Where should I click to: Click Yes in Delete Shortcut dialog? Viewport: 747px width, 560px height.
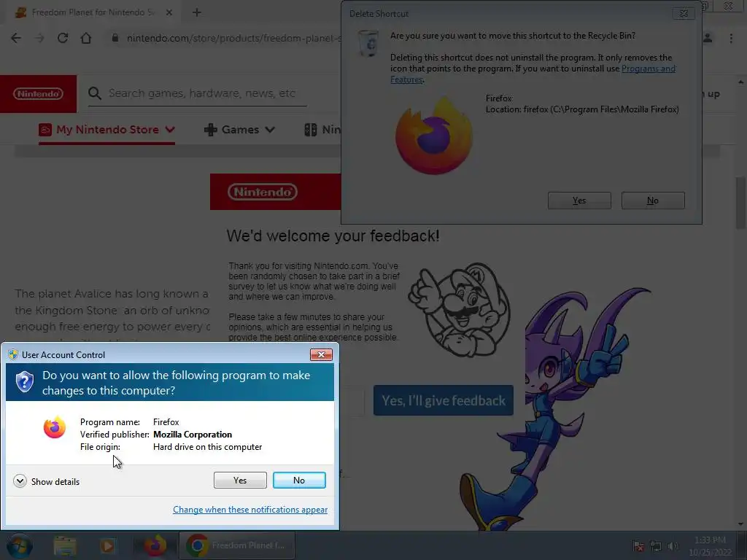[x=579, y=201]
